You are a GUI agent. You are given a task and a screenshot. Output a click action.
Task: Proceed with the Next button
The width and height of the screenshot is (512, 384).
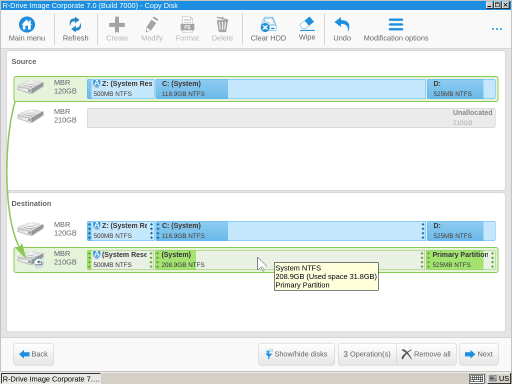[479, 354]
